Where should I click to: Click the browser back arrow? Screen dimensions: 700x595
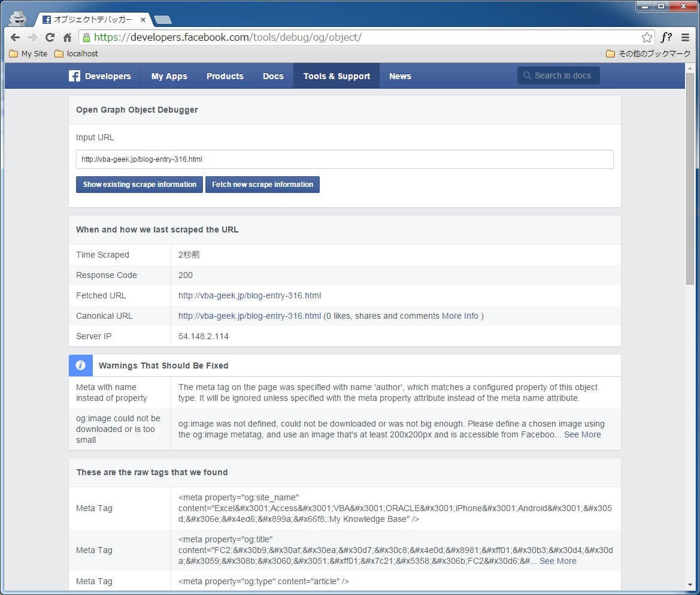tap(16, 37)
